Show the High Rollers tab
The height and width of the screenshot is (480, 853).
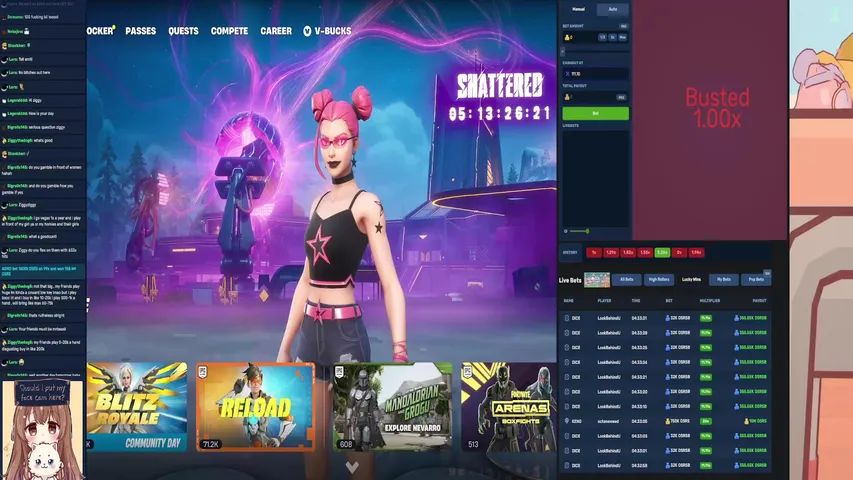pos(659,280)
